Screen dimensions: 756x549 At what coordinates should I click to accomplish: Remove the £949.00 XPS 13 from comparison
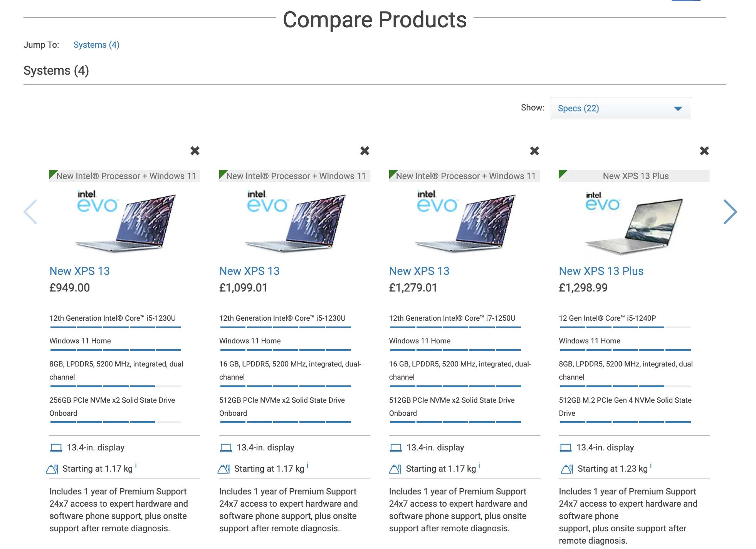coord(195,151)
